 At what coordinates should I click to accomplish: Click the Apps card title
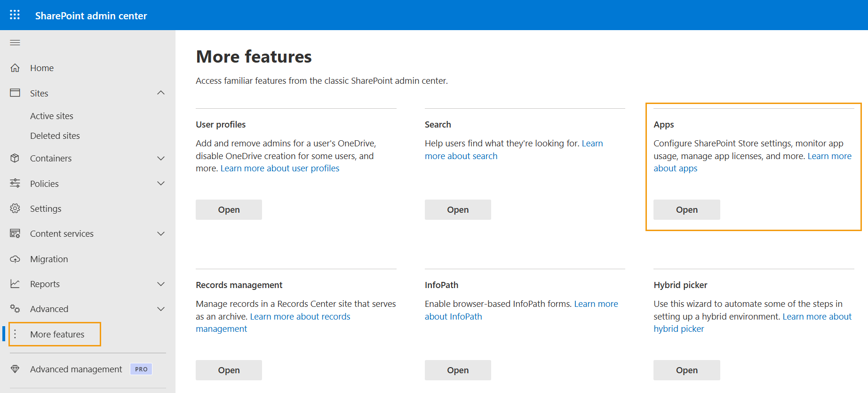(663, 124)
